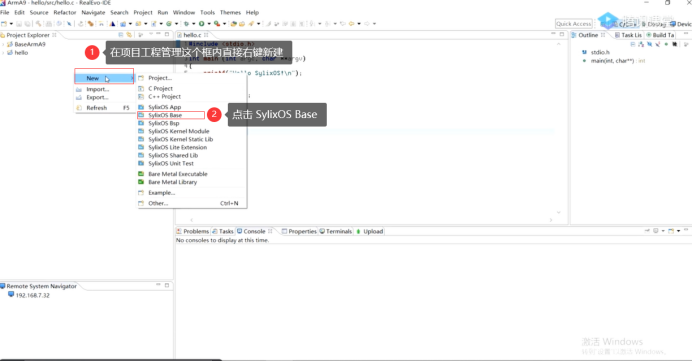Click the New file toolbar icon
Viewport: 692px width, 361px height.
pyautogui.click(x=4, y=24)
